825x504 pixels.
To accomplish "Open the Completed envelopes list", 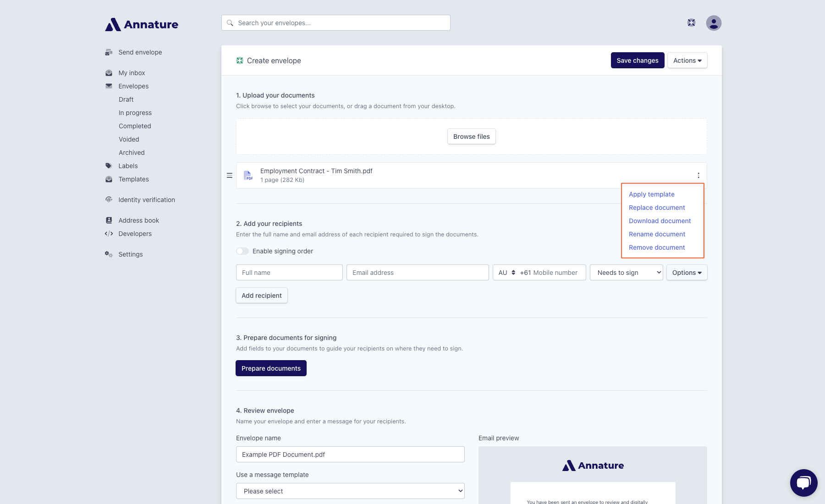I will tap(135, 126).
